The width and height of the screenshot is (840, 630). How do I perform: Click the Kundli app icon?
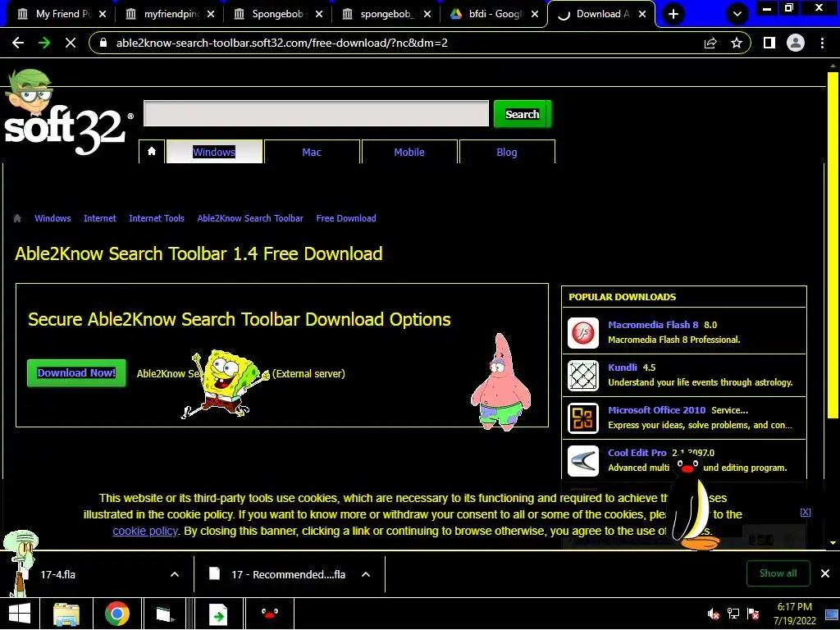[x=583, y=376]
